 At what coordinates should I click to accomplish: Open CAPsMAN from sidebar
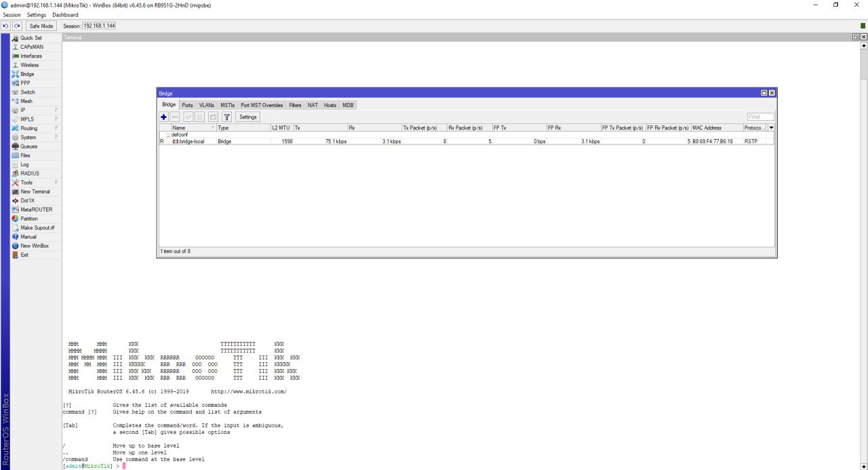click(x=31, y=47)
